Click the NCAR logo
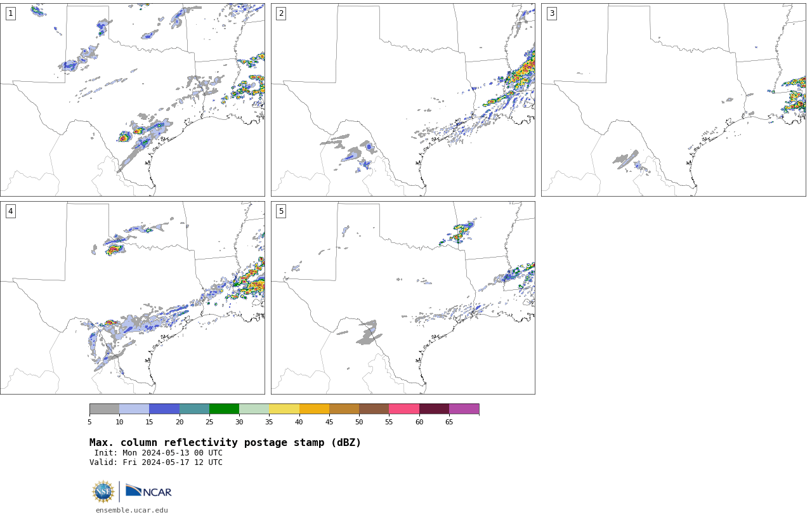Image resolution: width=812 pixels, height=517 pixels. click(x=148, y=491)
